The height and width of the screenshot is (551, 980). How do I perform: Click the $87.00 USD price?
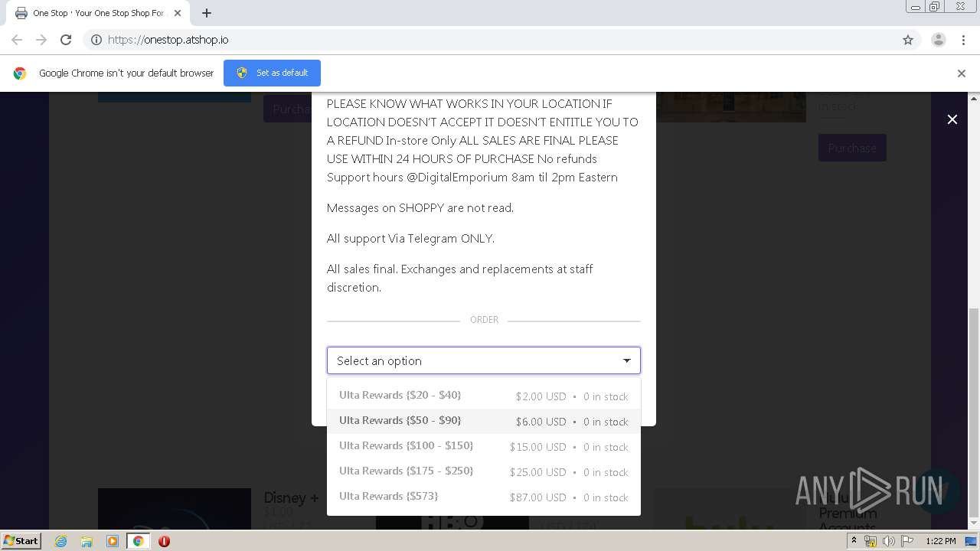(x=537, y=497)
